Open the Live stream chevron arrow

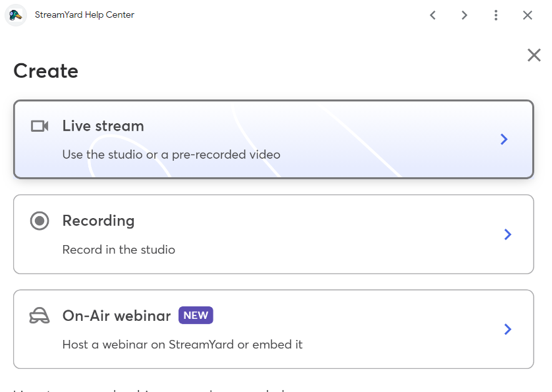[x=504, y=140]
